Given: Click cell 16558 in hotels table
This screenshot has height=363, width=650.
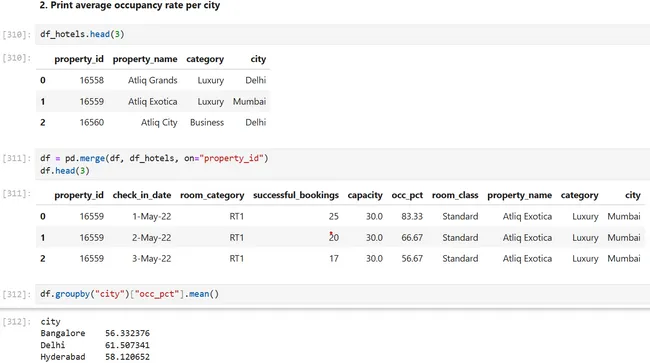Looking at the screenshot, I should click(x=92, y=80).
